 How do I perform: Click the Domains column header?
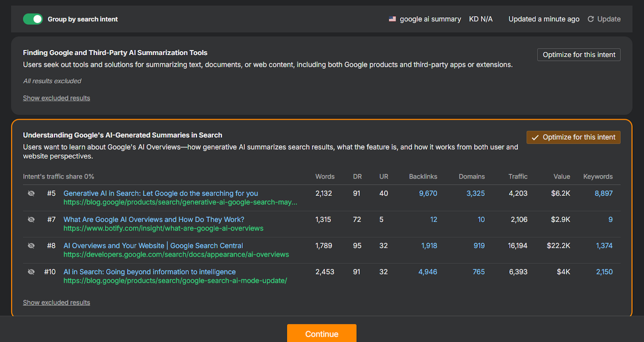pos(472,177)
